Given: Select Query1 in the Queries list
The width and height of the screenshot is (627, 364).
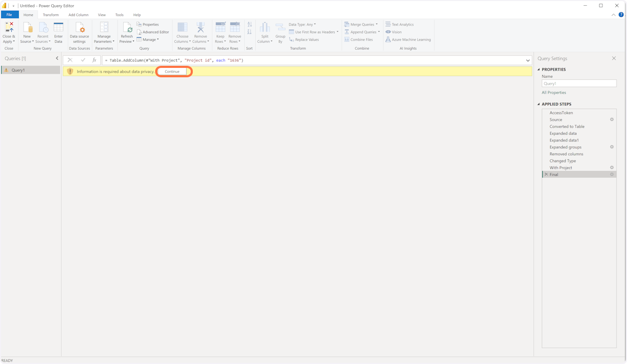Looking at the screenshot, I should tap(31, 70).
